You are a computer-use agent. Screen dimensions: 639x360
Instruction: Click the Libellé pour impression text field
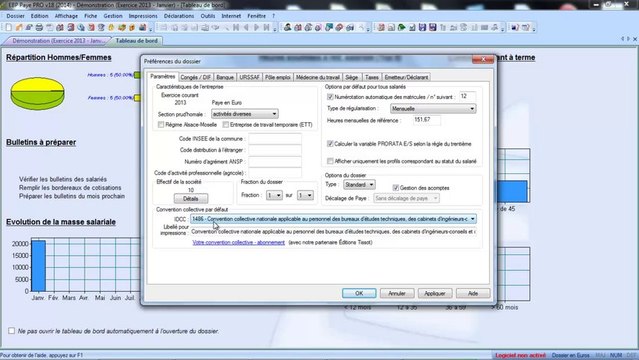333,232
